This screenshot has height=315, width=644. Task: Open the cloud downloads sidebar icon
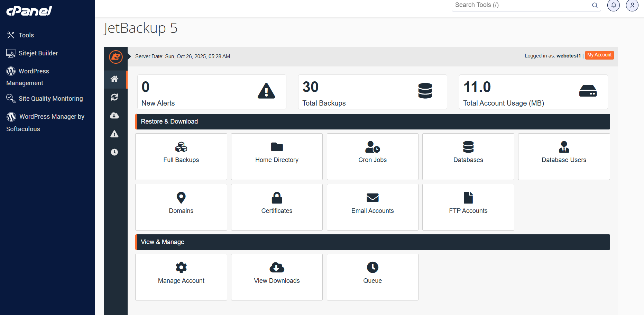click(114, 116)
